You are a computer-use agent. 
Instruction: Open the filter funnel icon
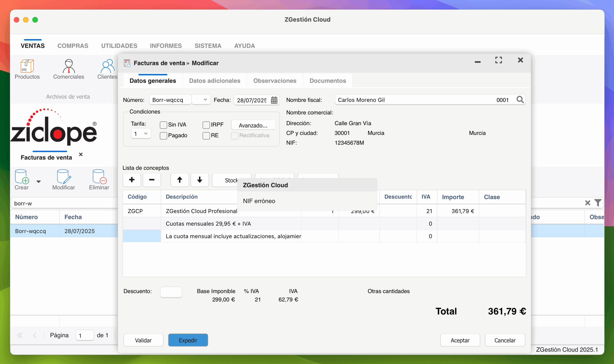coord(598,203)
